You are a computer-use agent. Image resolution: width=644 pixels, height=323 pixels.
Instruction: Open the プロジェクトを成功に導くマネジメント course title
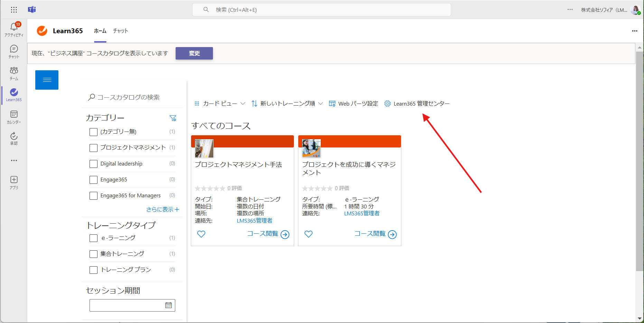(349, 168)
